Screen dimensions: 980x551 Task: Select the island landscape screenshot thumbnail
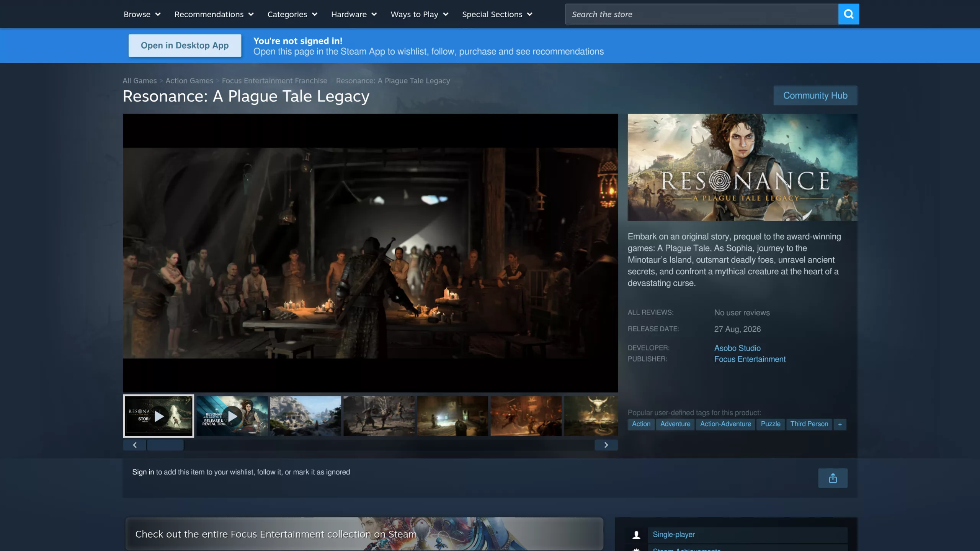tap(305, 416)
